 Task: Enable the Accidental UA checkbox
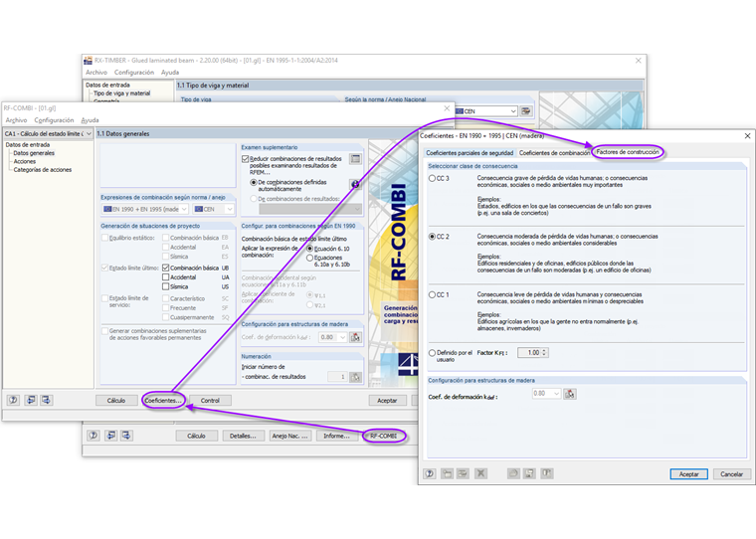(165, 277)
